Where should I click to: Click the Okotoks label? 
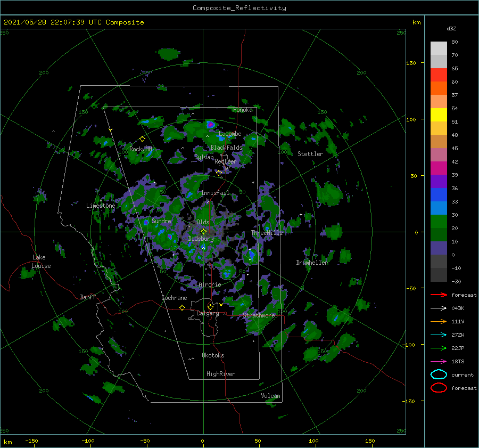pyautogui.click(x=213, y=355)
